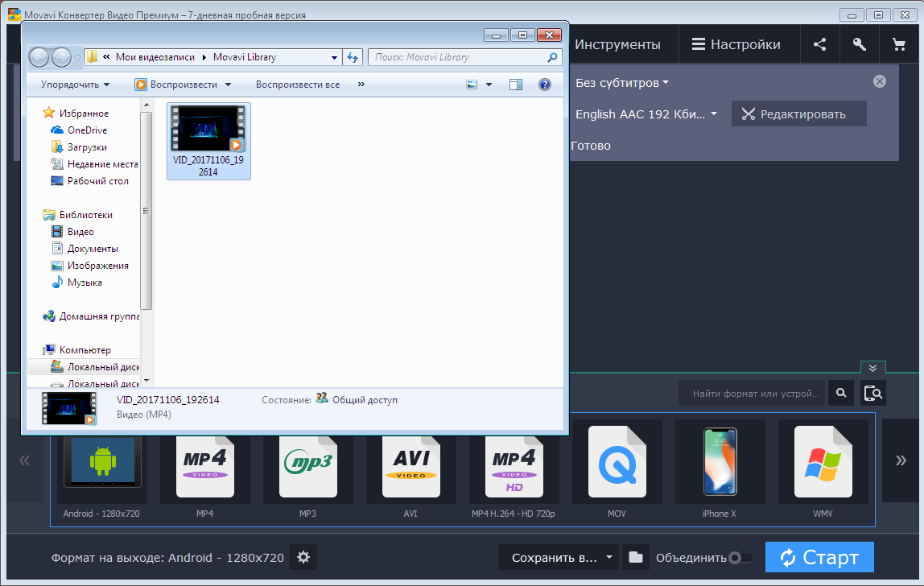This screenshot has height=586, width=924.
Task: Click the Редактировать button
Action: (798, 114)
